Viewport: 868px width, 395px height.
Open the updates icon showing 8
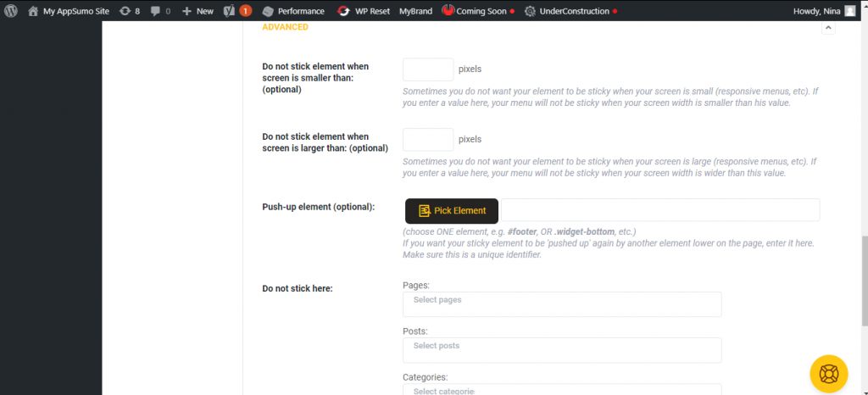coord(125,11)
